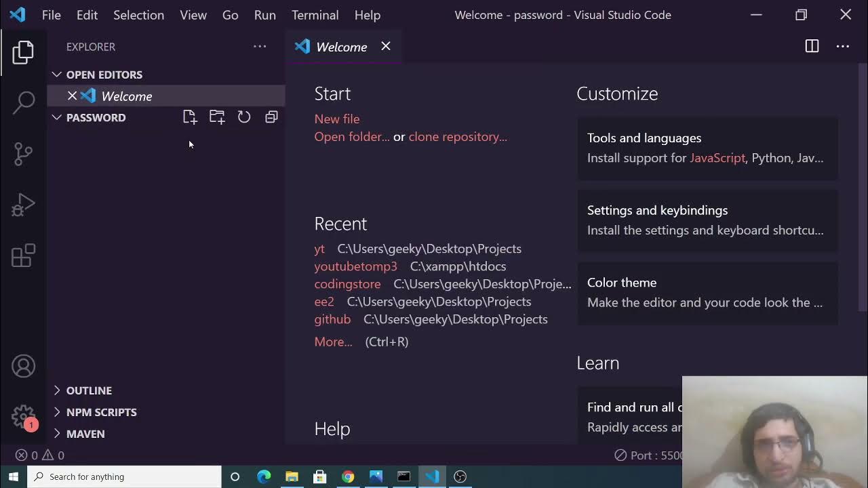Click the New file link

point(337,119)
